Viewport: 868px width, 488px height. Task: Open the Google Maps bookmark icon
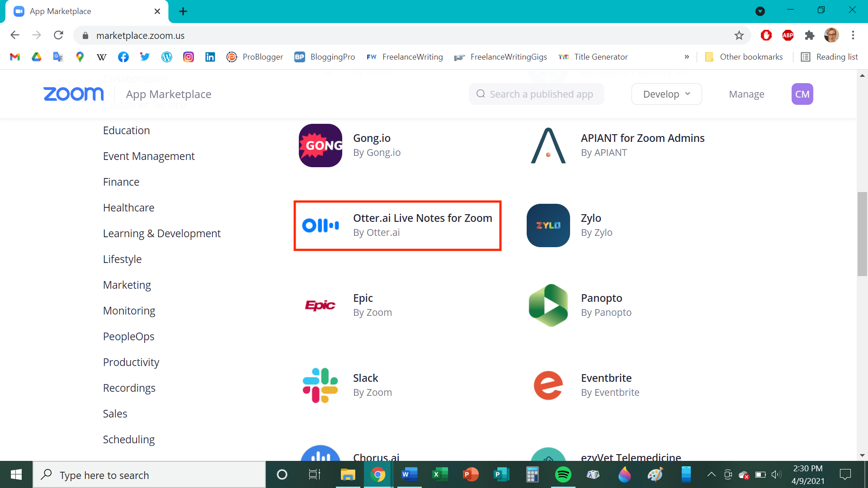pyautogui.click(x=80, y=57)
